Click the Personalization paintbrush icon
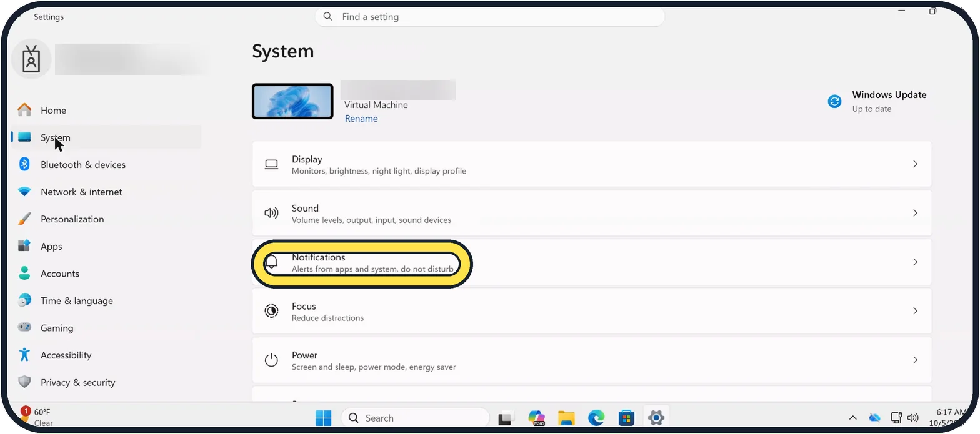This screenshot has width=980, height=434. (24, 219)
